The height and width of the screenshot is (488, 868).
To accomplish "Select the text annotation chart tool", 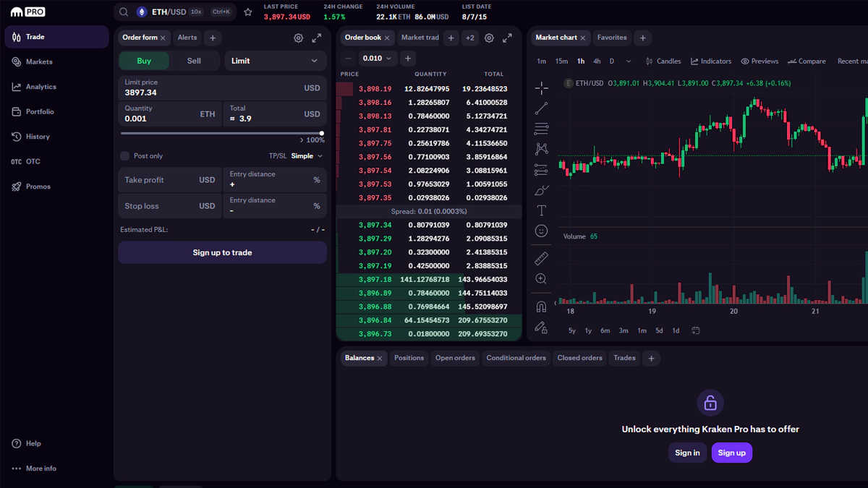I will pyautogui.click(x=541, y=210).
